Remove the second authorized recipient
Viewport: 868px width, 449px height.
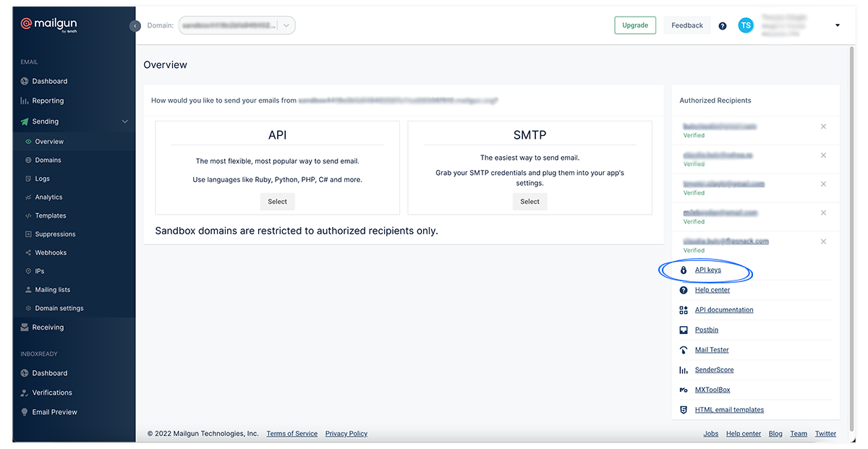pyautogui.click(x=823, y=155)
